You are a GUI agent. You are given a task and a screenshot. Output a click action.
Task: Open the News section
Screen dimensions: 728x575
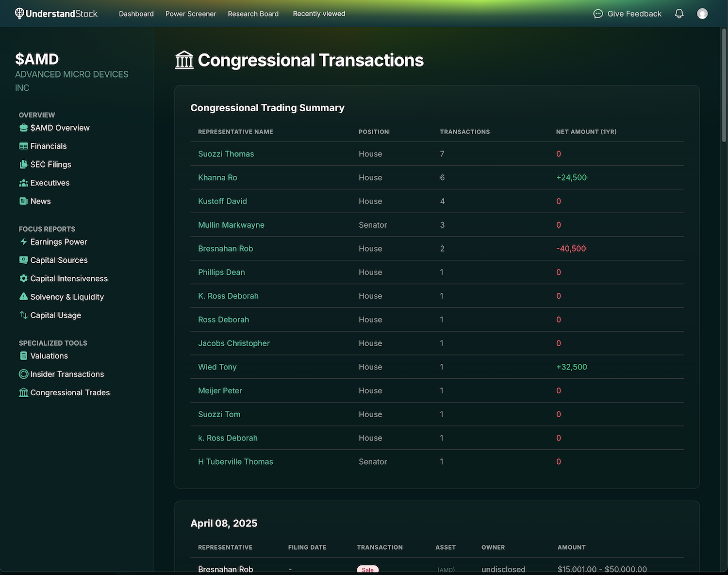click(x=40, y=201)
